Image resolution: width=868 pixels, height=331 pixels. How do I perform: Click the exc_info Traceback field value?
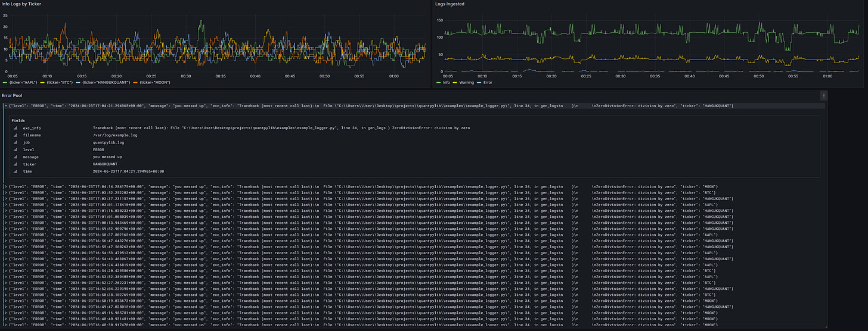click(281, 128)
